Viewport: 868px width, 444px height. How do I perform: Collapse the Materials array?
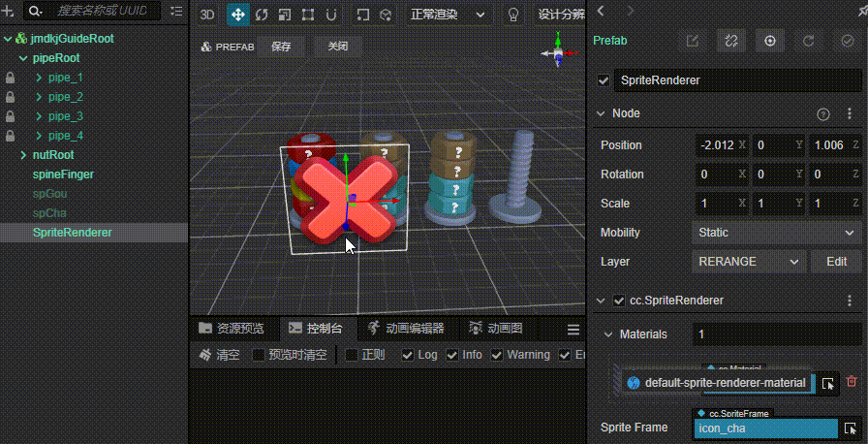(x=608, y=334)
